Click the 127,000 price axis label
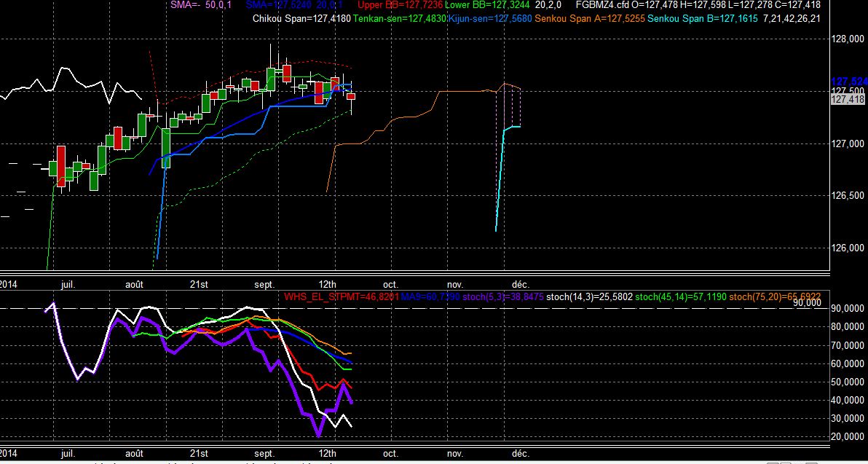The width and height of the screenshot is (868, 464). 848,143
